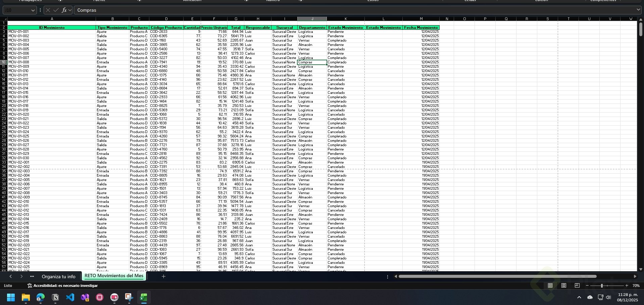Select the Fecha Movimiento header cell

421,27
